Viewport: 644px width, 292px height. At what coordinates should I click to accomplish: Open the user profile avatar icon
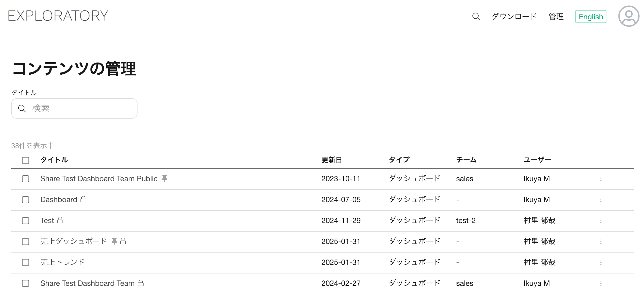(x=629, y=16)
